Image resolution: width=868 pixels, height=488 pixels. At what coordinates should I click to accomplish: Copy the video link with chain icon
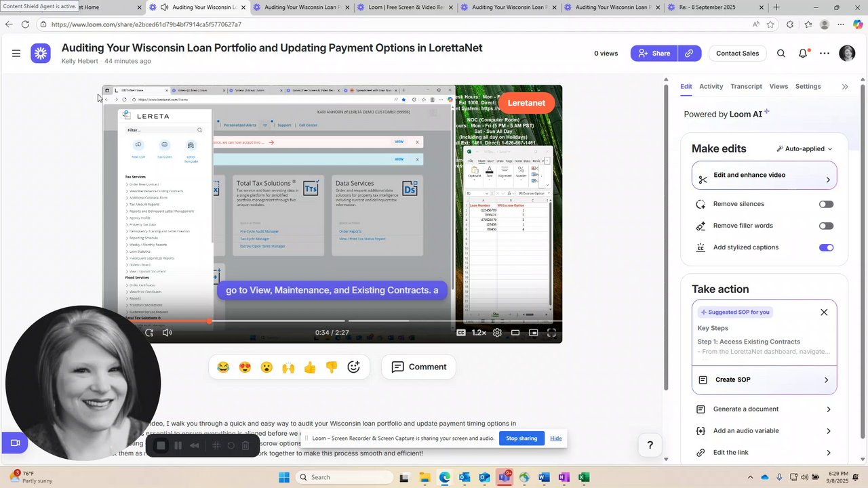(689, 54)
